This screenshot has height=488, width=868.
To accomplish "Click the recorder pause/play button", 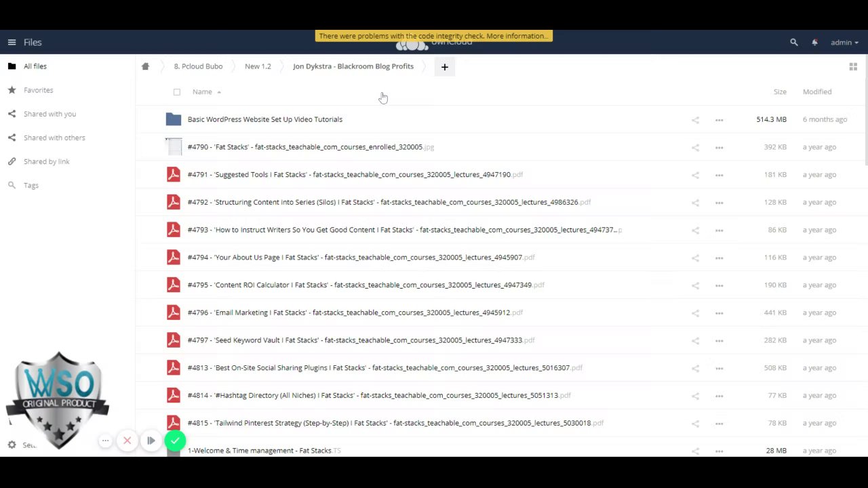I will coord(151,441).
